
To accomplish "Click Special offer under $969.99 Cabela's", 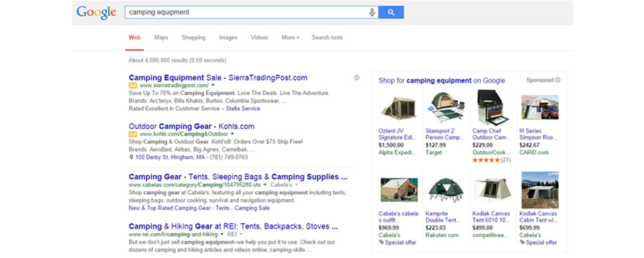I will coord(400,243).
